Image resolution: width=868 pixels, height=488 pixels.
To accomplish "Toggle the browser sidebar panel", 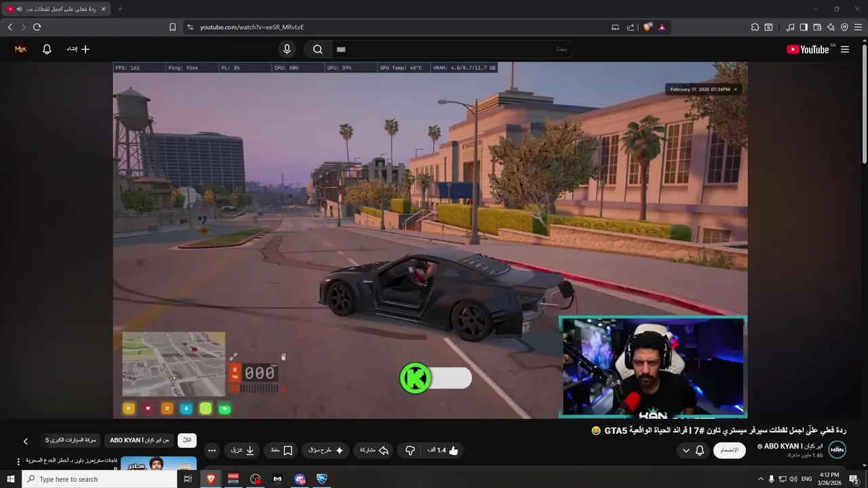I will pyautogui.click(x=804, y=27).
